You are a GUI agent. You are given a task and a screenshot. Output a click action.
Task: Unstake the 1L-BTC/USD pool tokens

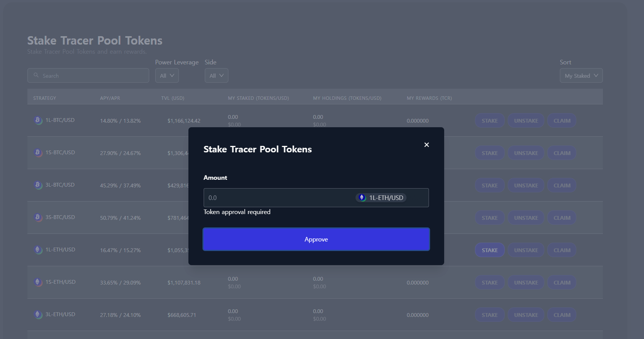[526, 121]
